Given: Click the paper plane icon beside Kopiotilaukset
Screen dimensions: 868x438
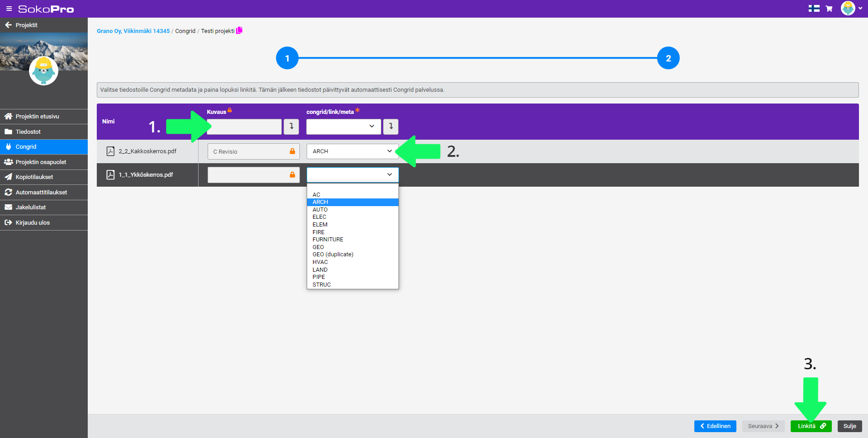Looking at the screenshot, I should coord(8,177).
